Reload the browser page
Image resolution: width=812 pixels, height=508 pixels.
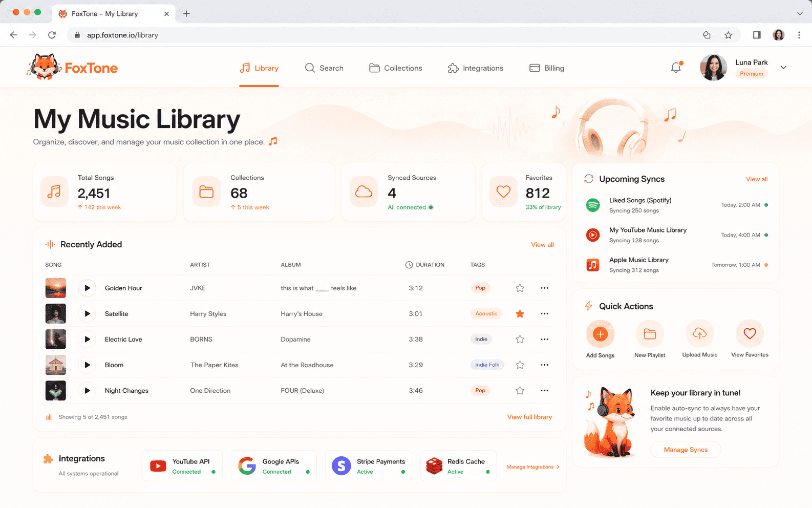click(x=52, y=35)
